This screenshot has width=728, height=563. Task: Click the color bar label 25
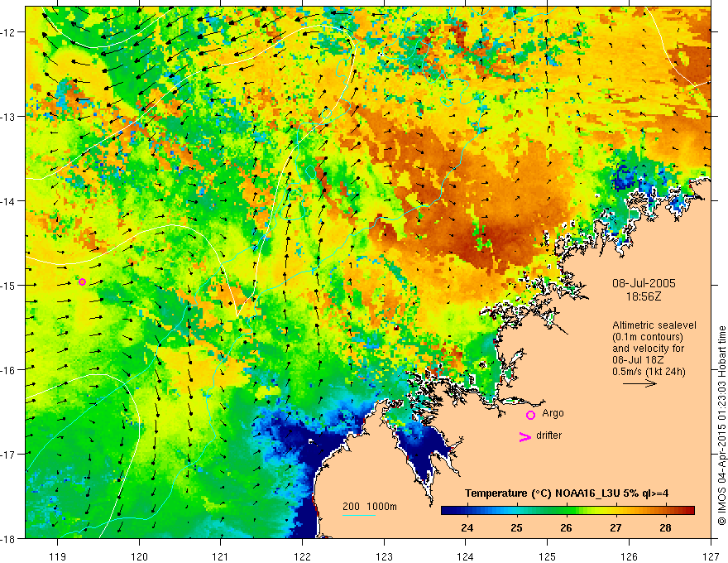pyautogui.click(x=516, y=527)
